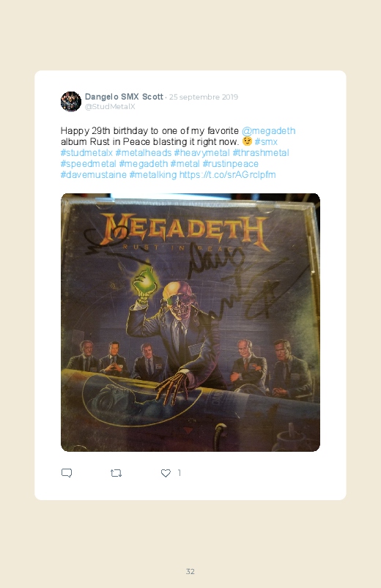Screen dimensions: 381x588
Task: Open the #smx hashtag
Action: 266,142
